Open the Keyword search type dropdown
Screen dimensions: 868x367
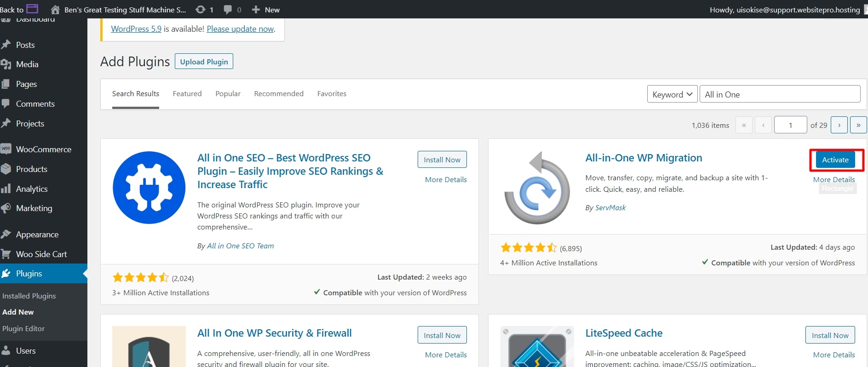(x=672, y=94)
